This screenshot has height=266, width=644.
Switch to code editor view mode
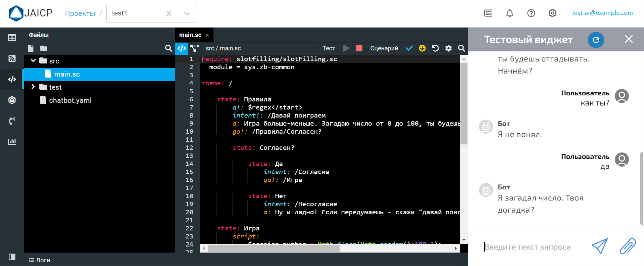tap(182, 48)
